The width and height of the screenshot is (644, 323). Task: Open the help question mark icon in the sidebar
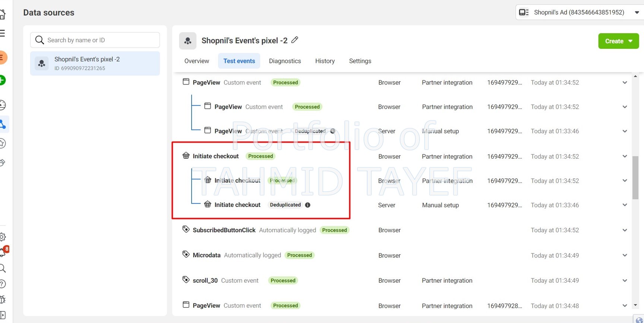coord(2,284)
